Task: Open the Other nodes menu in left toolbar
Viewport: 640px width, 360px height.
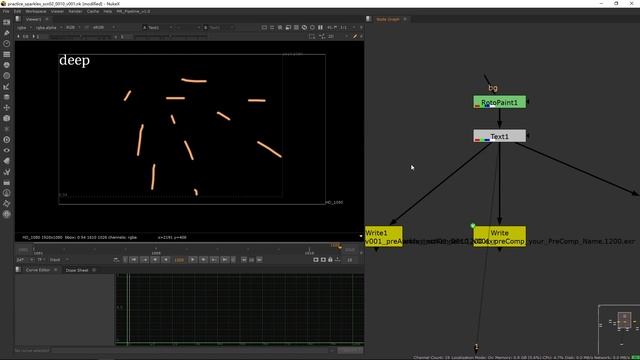Action: tap(7, 182)
